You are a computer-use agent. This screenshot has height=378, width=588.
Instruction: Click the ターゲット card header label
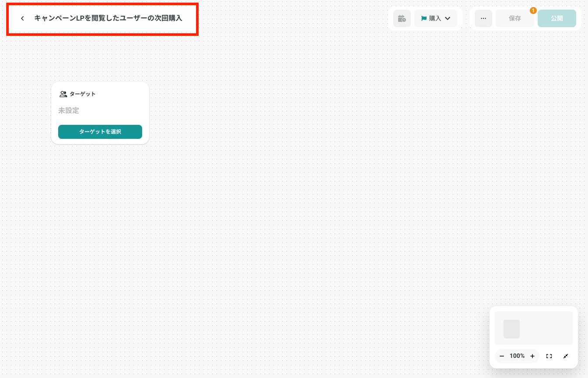pos(83,94)
